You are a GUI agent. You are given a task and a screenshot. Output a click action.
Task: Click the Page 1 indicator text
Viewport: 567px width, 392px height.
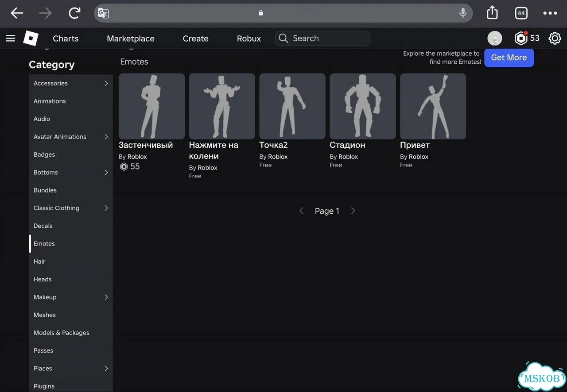[x=327, y=211]
